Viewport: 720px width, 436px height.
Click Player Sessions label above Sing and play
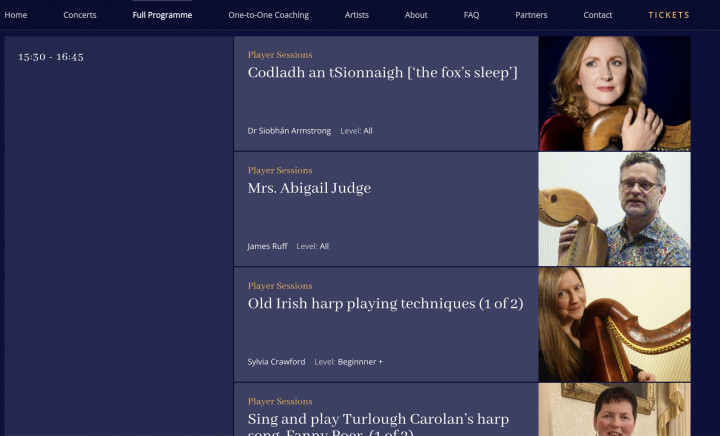click(280, 401)
